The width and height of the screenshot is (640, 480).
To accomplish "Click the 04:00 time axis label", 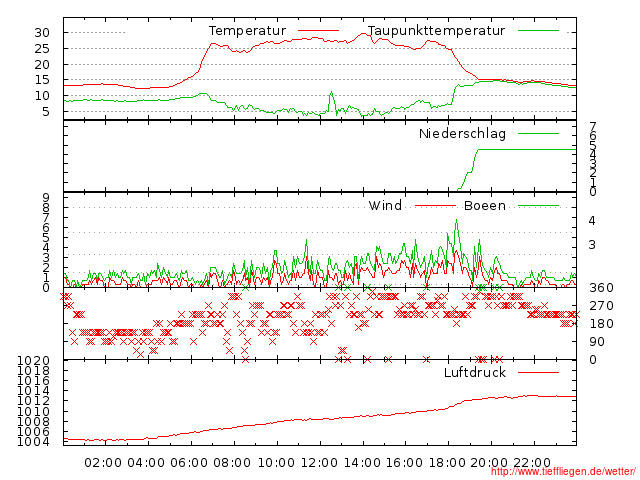I will pos(146,463).
